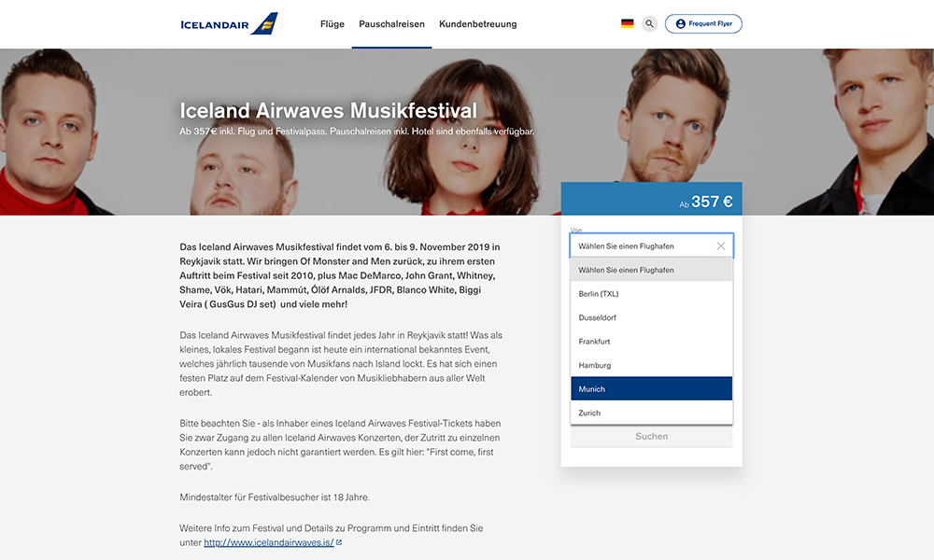Choose 'Wählen Sie einen Flughafen' placeholder option
This screenshot has height=560, width=934.
click(x=652, y=270)
